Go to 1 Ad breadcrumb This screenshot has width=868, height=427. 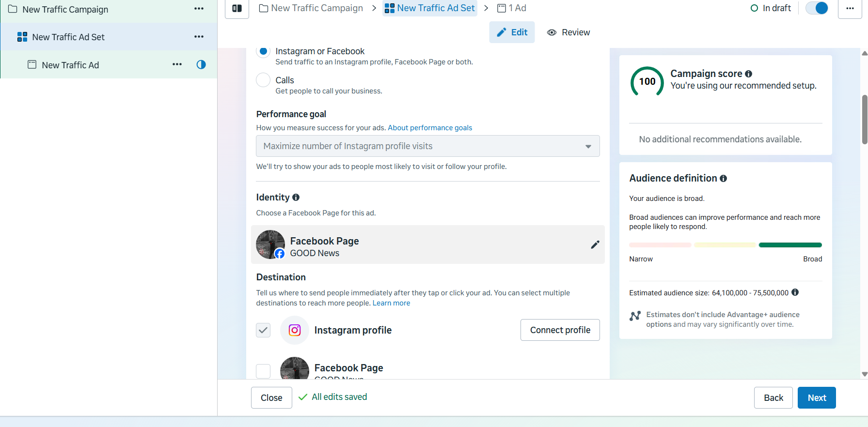512,8
